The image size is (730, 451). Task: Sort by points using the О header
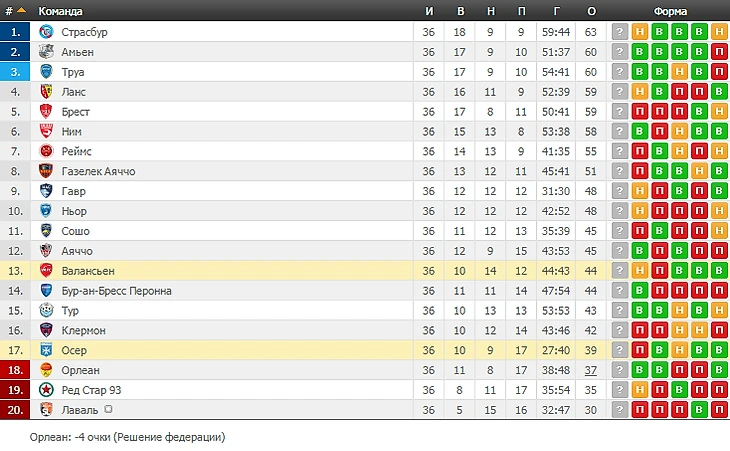[591, 11]
